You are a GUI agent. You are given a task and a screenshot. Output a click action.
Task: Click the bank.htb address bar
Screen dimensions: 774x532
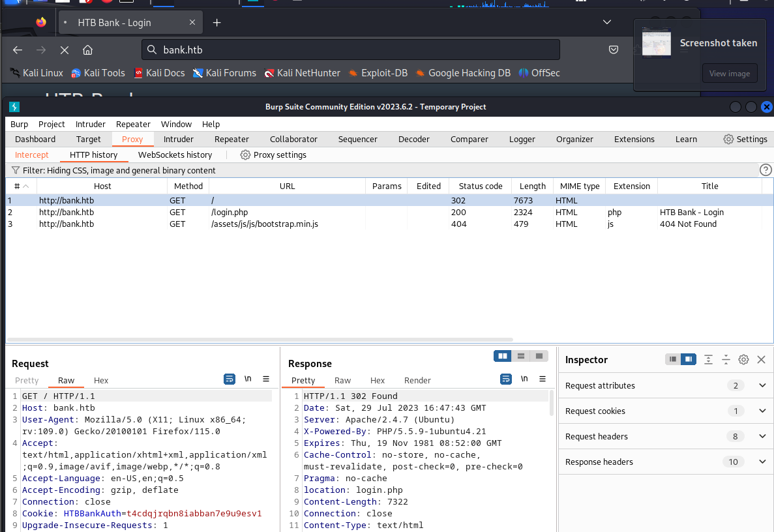[350, 50]
